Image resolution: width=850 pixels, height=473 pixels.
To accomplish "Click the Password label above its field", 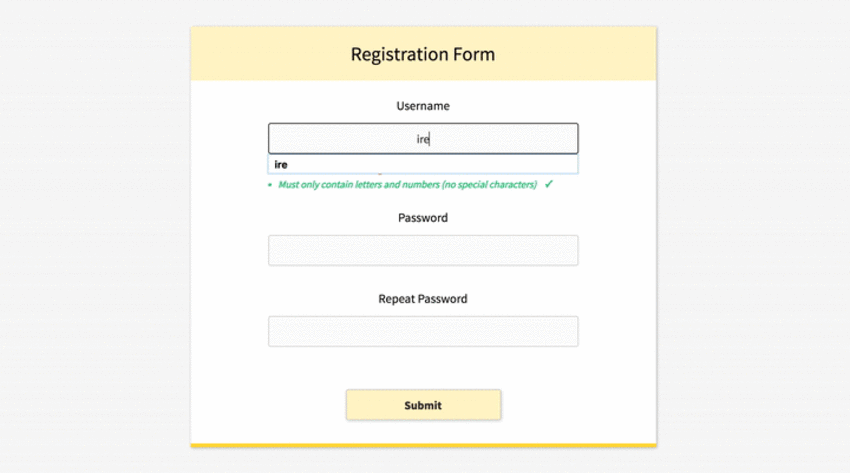I will [422, 218].
